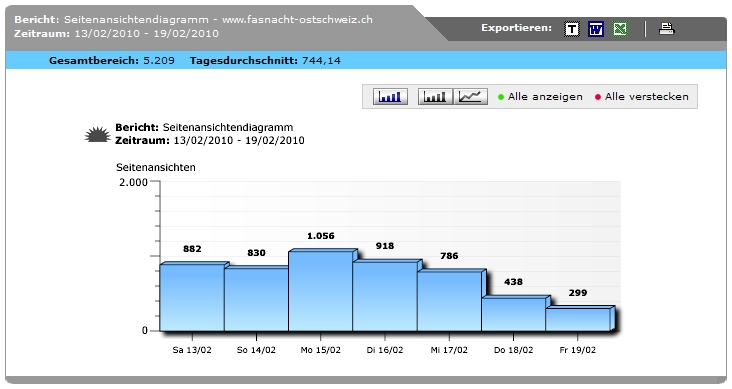Select the Mo 15/02 bar with 1.056 views

tap(321, 291)
